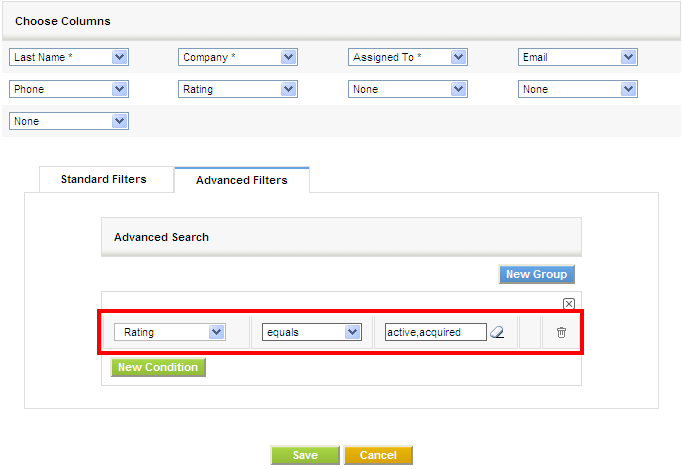The width and height of the screenshot is (683, 469).
Task: Open the None dropdown below Assigned To
Action: [408, 89]
